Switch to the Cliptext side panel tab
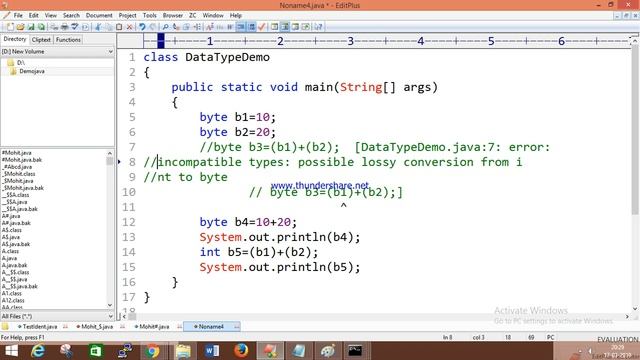Viewport: 640px width, 360px height. click(41, 40)
